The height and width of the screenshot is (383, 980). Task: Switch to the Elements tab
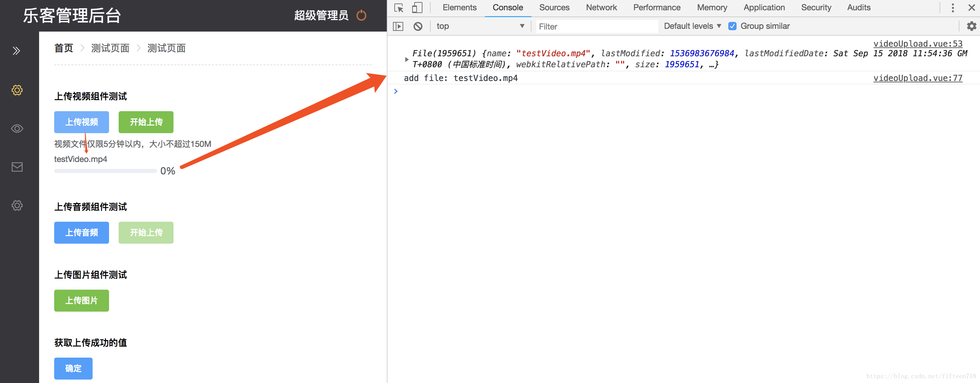coord(459,8)
